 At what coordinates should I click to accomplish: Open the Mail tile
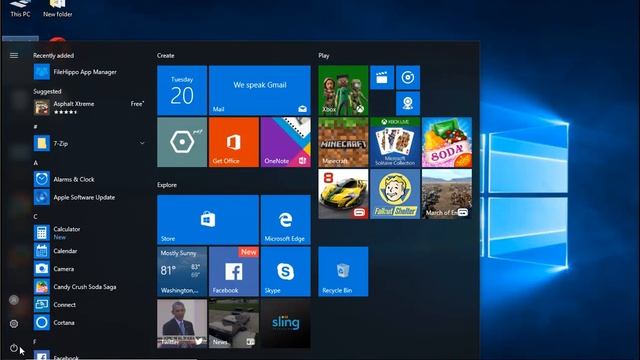click(x=260, y=91)
